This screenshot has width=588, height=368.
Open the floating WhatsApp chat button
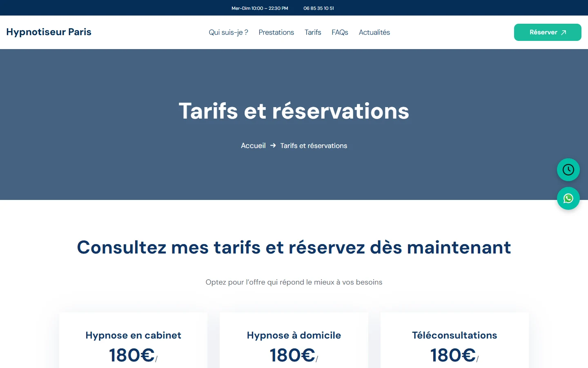[568, 198]
